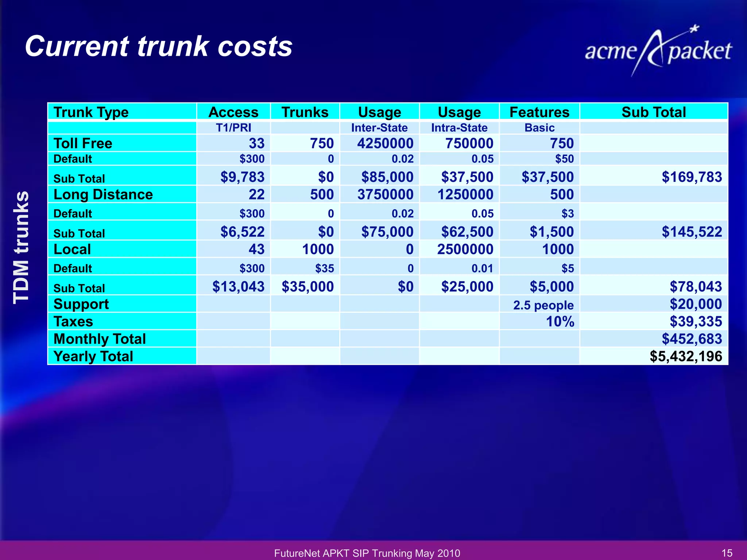Click the 'T1/PRI' subheader cell

coord(233,128)
